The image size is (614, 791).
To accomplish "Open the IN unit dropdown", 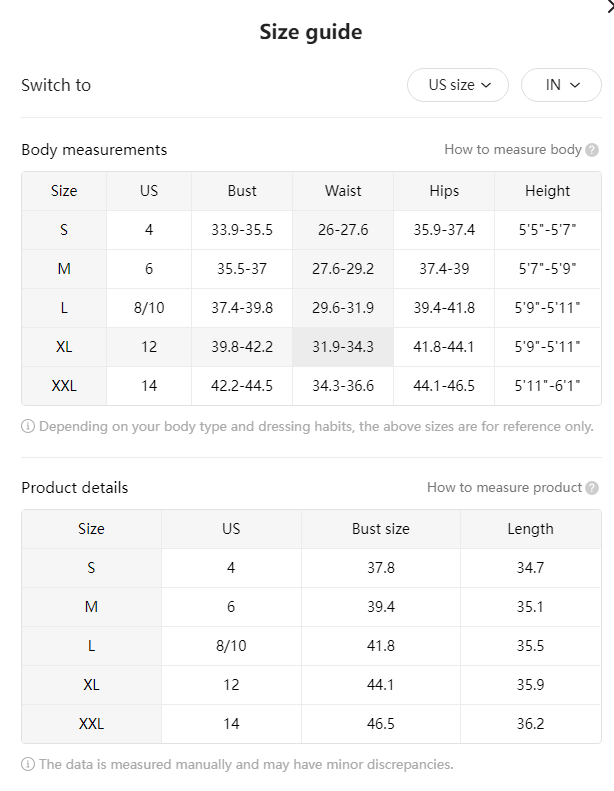I will [561, 85].
